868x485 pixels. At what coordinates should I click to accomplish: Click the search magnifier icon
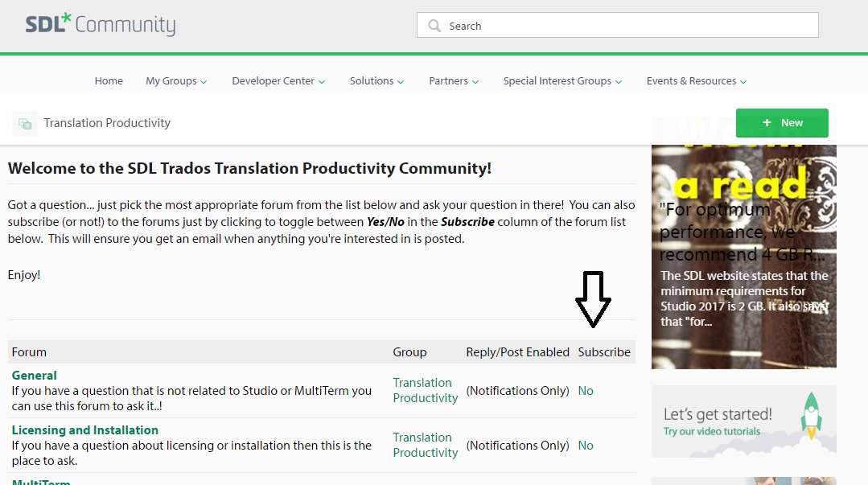point(434,26)
